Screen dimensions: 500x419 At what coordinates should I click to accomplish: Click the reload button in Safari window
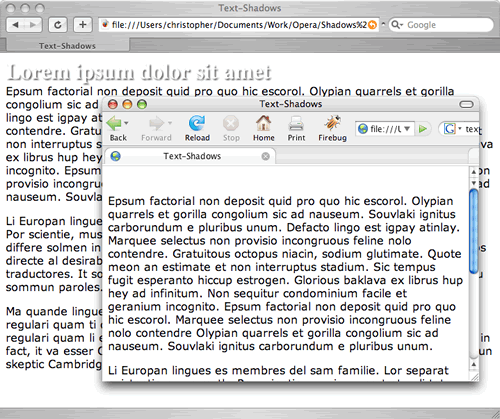click(x=58, y=25)
